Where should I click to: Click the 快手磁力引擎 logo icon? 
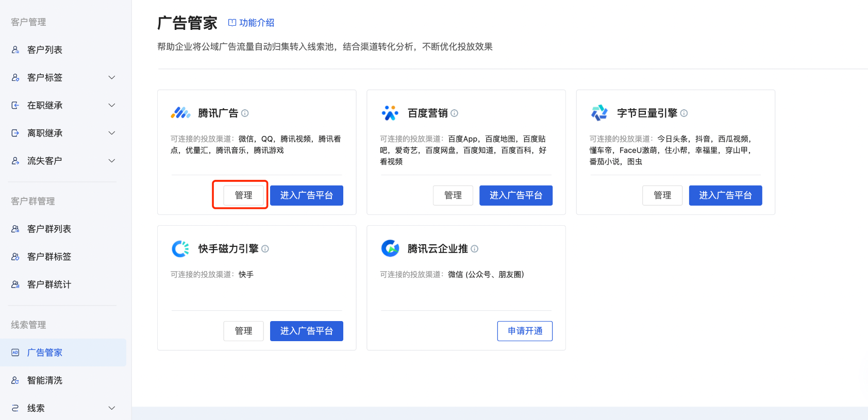click(180, 249)
